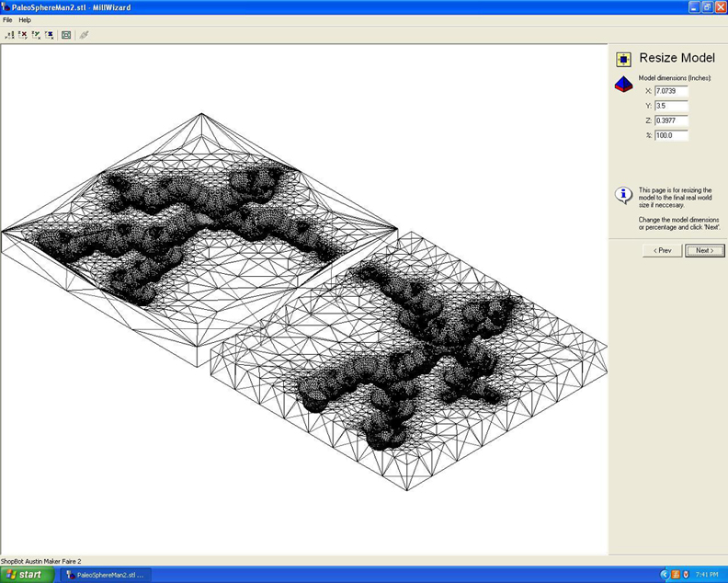Click the blue Z view toolbar icon
728x583 pixels.
coord(49,35)
